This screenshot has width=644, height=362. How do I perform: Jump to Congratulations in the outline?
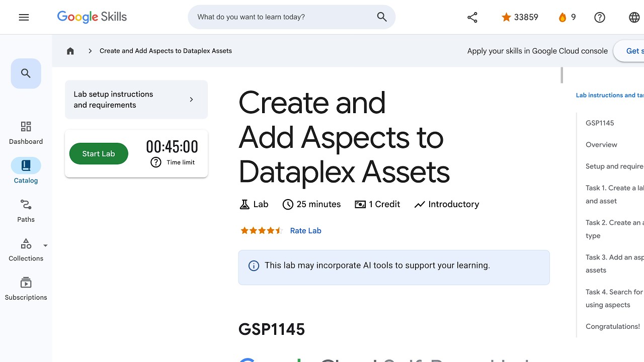[613, 326]
